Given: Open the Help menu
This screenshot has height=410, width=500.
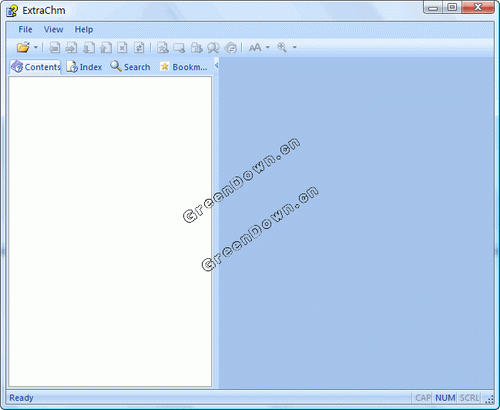Looking at the screenshot, I should 84,30.
